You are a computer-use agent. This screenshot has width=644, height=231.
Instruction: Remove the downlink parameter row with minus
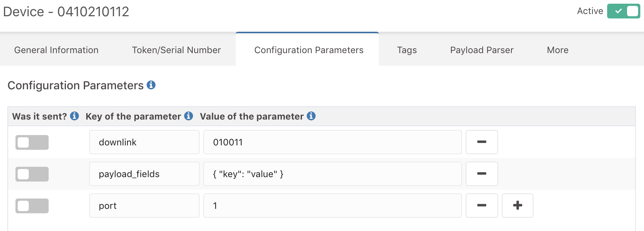click(x=482, y=142)
